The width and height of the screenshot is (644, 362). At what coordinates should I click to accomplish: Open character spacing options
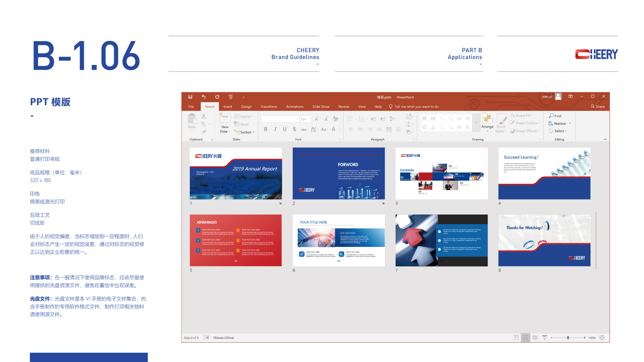314,129
